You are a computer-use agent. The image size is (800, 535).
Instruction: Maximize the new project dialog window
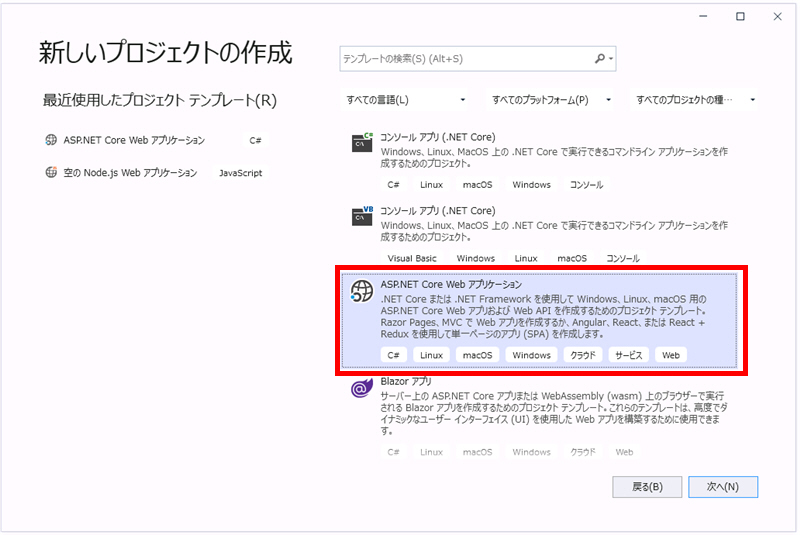point(740,16)
